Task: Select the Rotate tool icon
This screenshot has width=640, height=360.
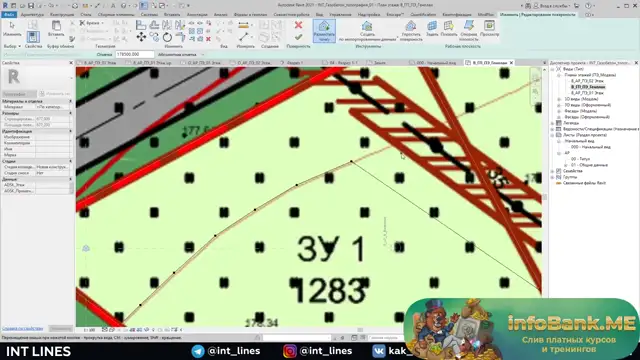Action: [167, 37]
